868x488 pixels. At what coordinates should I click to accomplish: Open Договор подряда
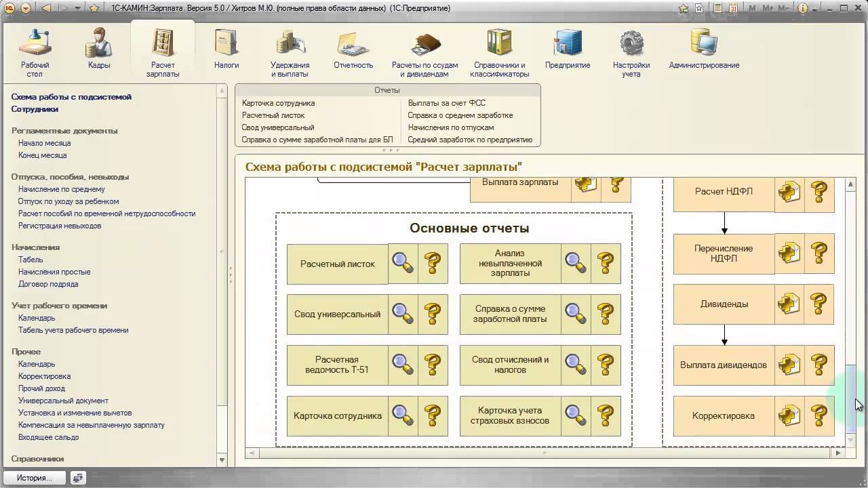[48, 284]
